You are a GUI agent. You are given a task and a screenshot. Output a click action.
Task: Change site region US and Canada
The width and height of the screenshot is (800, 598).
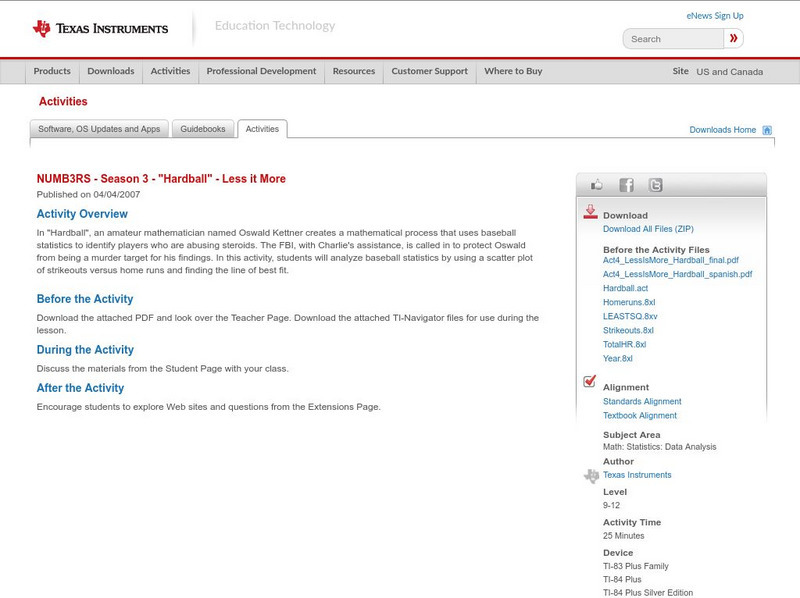point(730,72)
